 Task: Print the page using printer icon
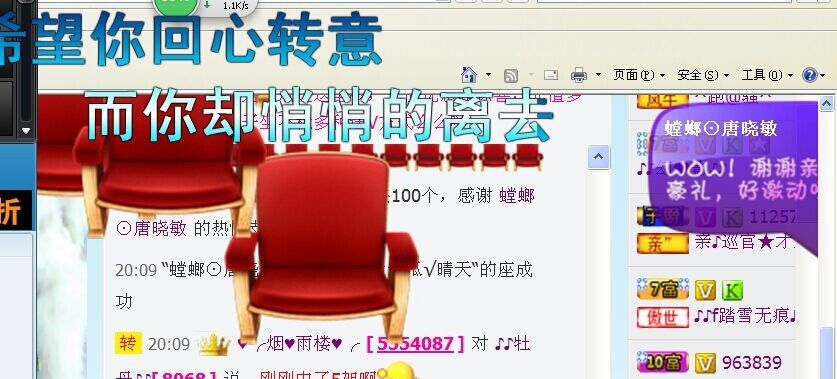[579, 75]
